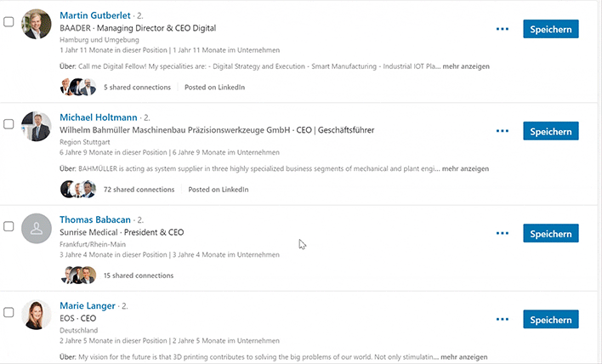The image size is (602, 364).
Task: Open Marie Langer's profile name link
Action: (x=87, y=305)
